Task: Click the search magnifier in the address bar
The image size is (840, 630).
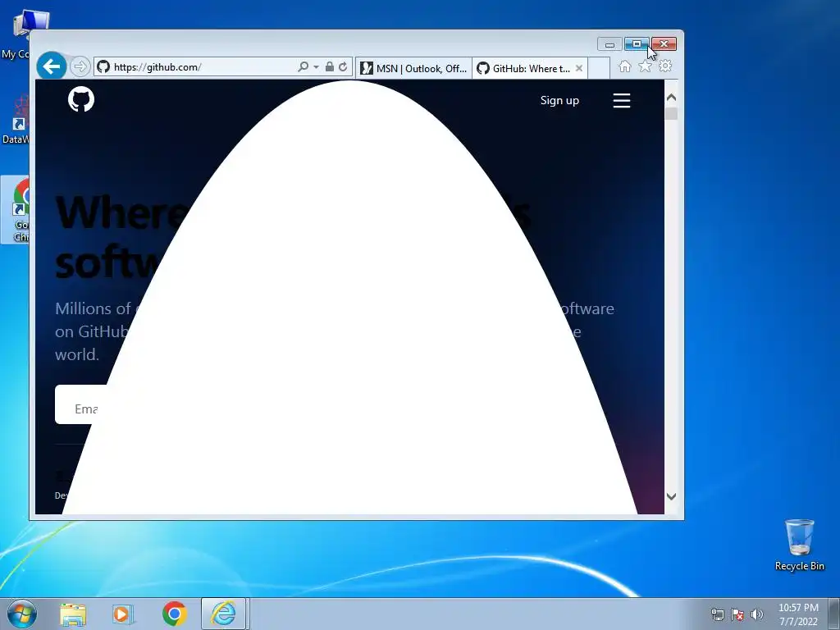Action: (304, 66)
